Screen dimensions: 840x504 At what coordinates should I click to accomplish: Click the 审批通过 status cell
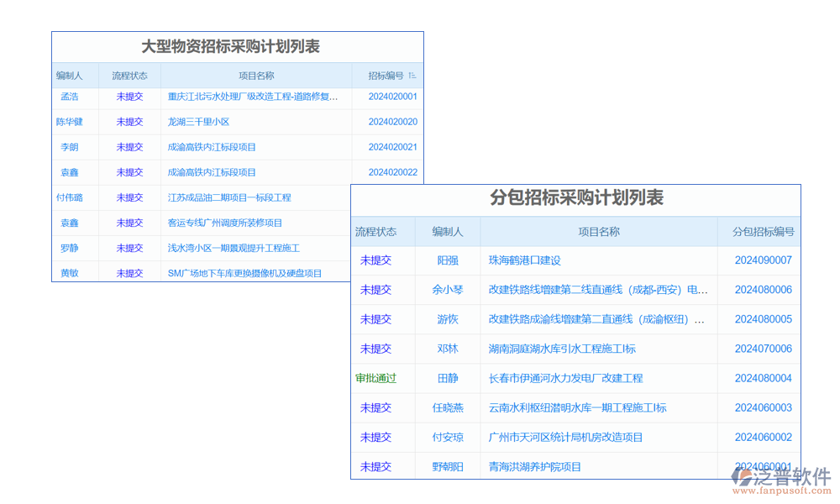(x=375, y=378)
